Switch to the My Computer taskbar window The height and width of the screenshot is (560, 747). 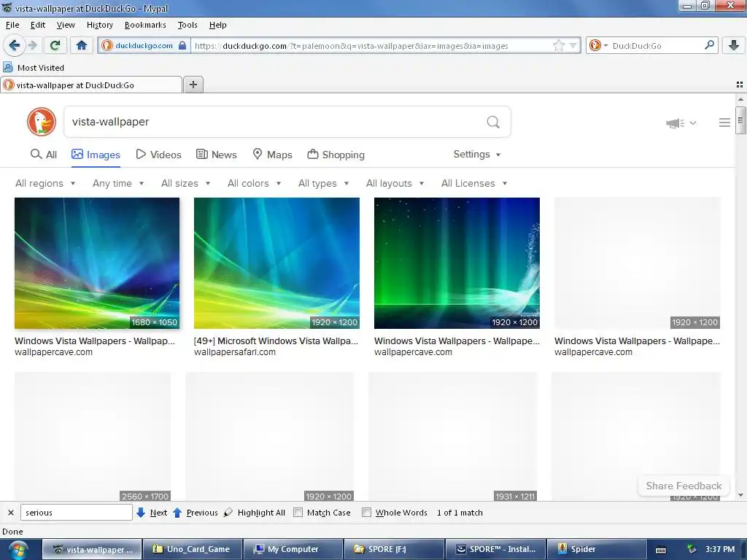(x=293, y=549)
